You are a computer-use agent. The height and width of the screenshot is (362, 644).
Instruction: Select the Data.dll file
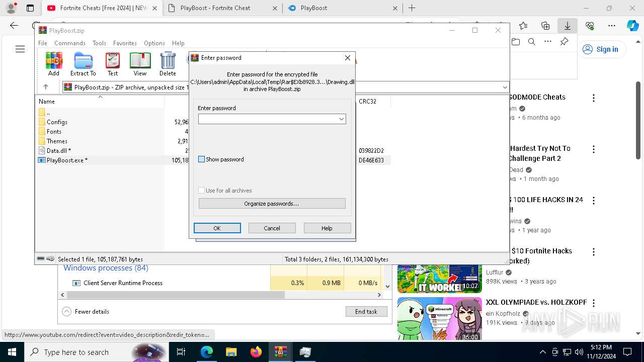(x=58, y=150)
